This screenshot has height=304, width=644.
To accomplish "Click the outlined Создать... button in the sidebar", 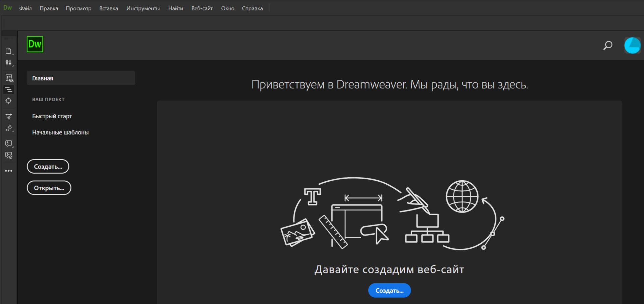I will (x=48, y=167).
